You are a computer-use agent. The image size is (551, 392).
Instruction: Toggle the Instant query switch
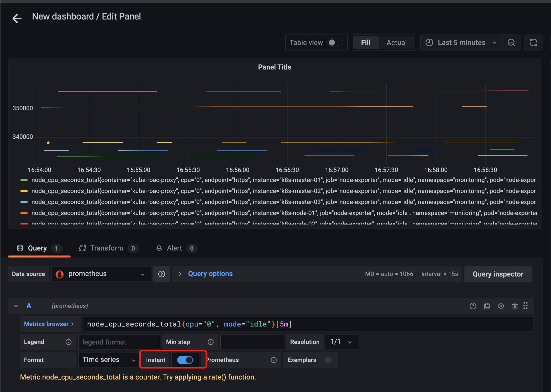185,360
